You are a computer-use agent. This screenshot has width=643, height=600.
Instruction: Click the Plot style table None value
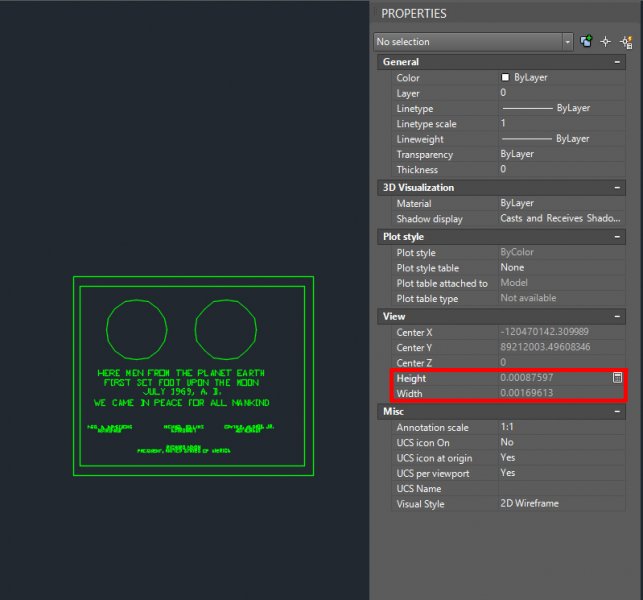click(x=562, y=267)
